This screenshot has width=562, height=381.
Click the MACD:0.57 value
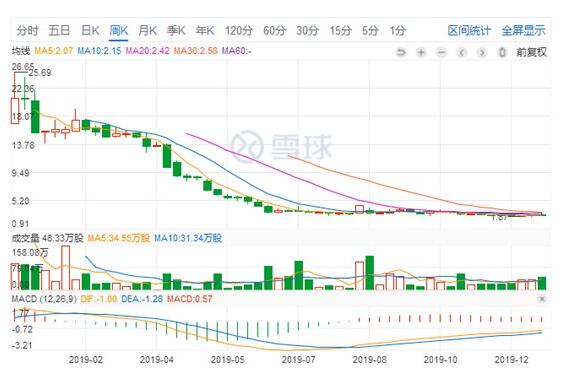click(x=190, y=299)
